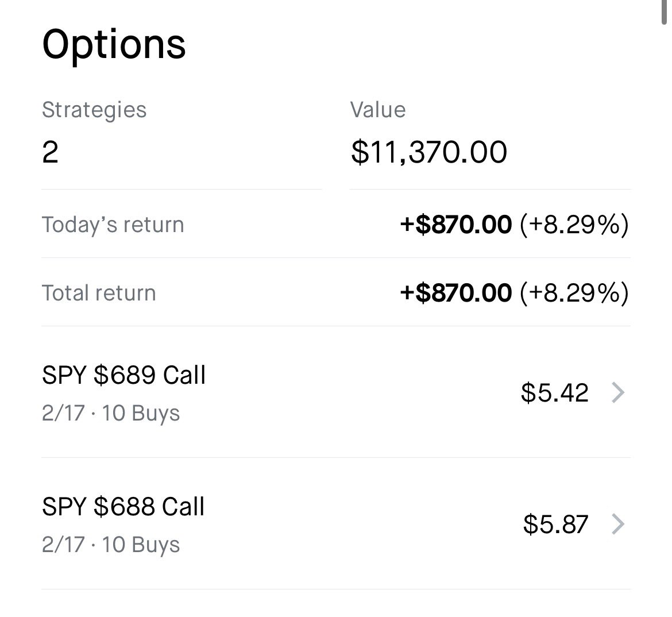The height and width of the screenshot is (617, 672).
Task: Tap the $11,370.00 total value
Action: tap(429, 152)
